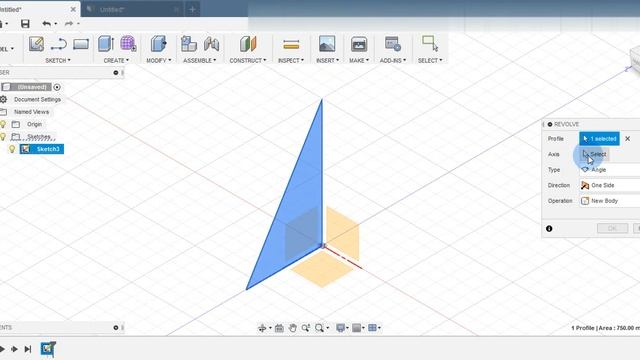
Task: Toggle visibility bulb of Sketch3
Action: point(12,149)
